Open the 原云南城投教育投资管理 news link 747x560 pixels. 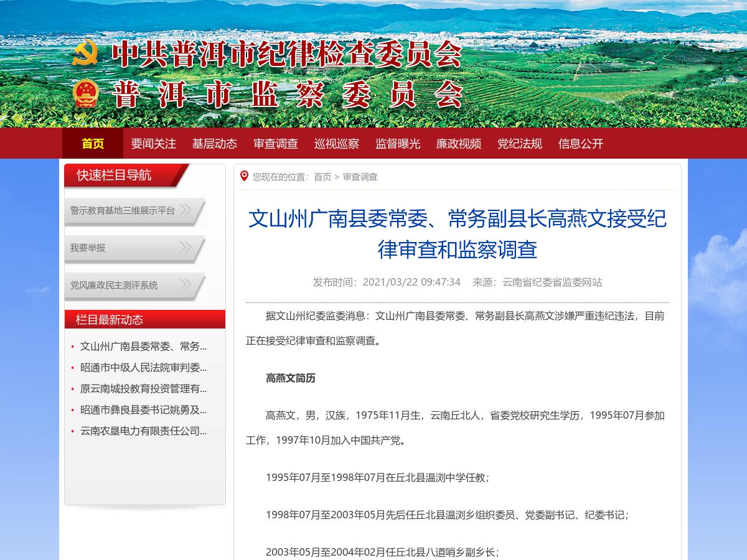click(x=143, y=388)
